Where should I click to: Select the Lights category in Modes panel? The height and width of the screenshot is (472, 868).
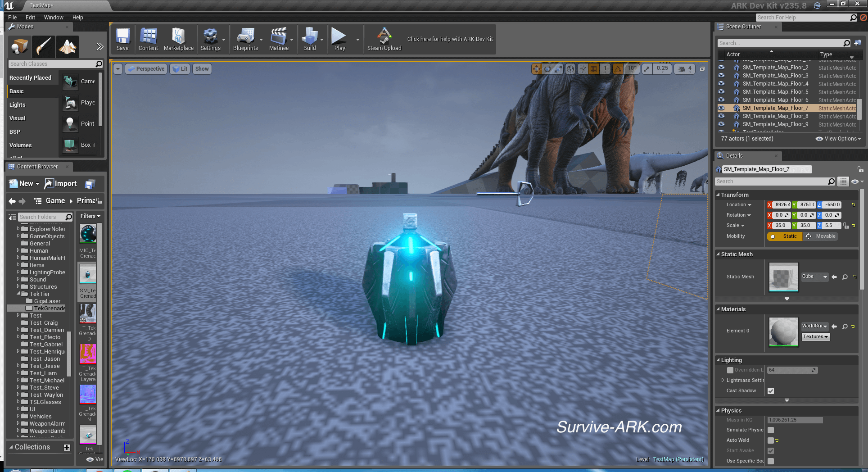(x=32, y=105)
